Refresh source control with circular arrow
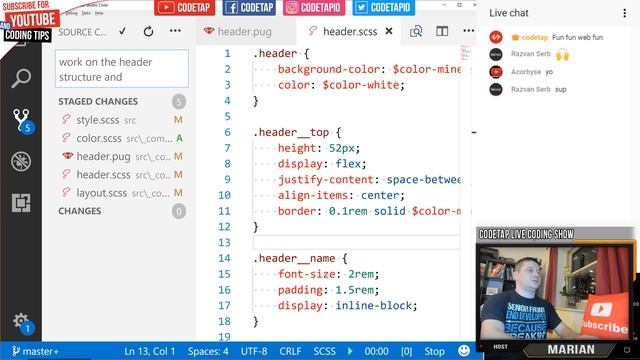This screenshot has width=640, height=360. (149, 31)
